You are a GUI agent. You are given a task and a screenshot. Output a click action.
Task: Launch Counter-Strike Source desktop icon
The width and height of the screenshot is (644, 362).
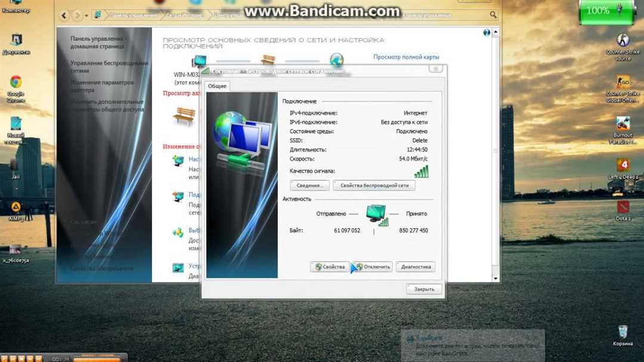[x=623, y=41]
